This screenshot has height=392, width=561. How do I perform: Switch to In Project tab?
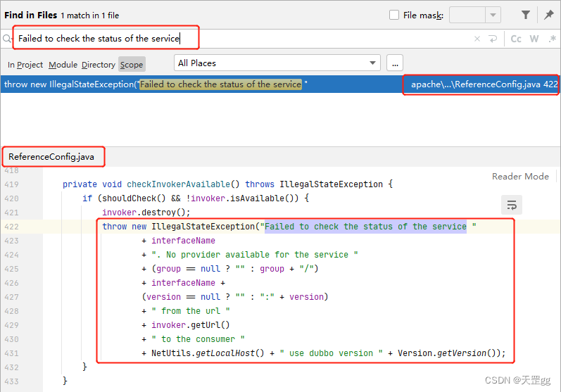(25, 65)
